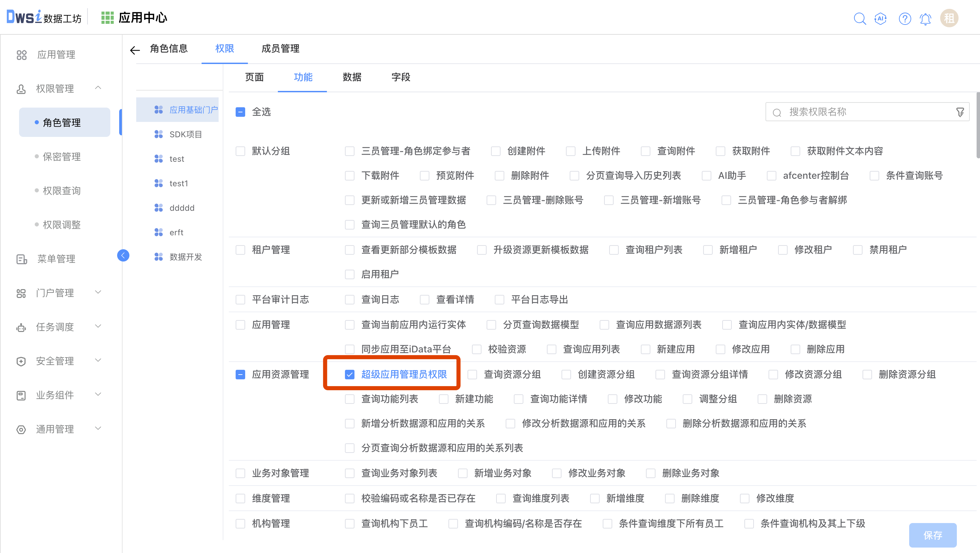Expand the 门户管理 sidebar menu

pos(98,292)
